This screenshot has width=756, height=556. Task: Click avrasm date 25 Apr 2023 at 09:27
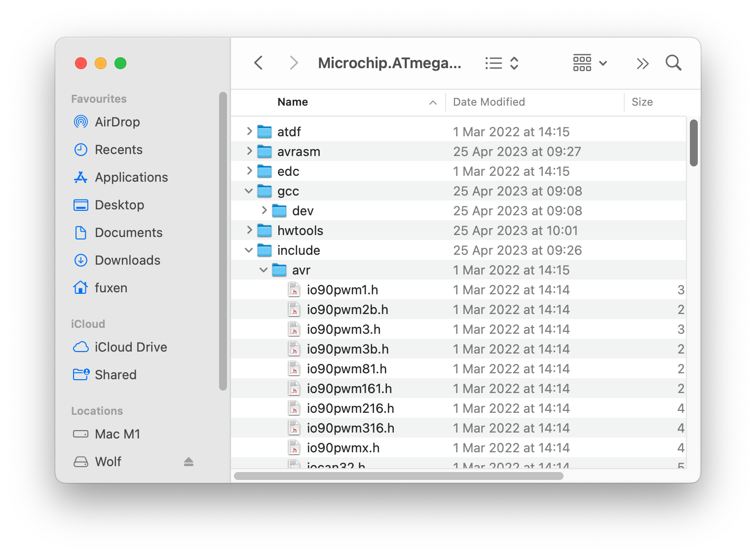click(x=517, y=152)
